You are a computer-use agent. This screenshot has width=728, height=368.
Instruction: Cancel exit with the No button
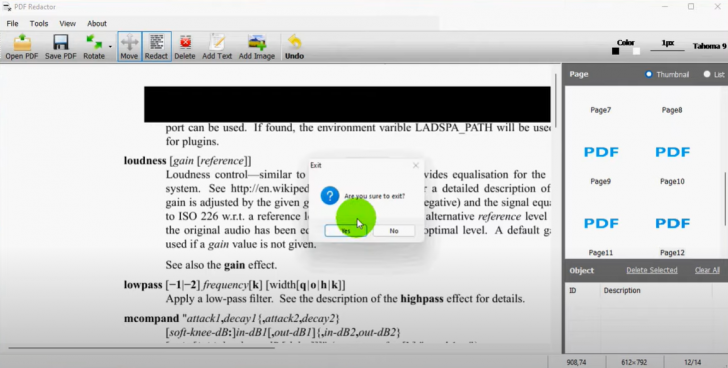tap(394, 231)
